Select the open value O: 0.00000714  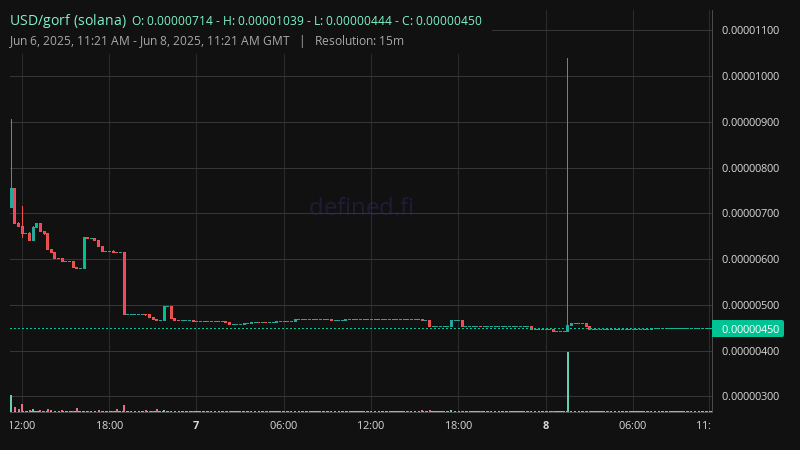(x=172, y=21)
